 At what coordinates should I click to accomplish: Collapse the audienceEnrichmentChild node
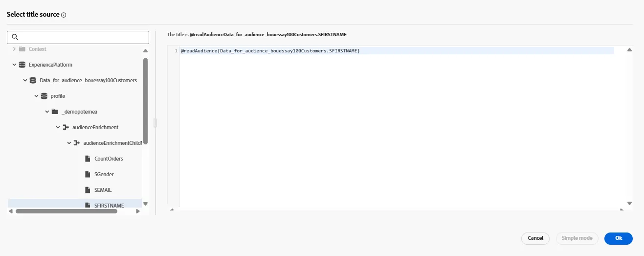[x=69, y=143]
